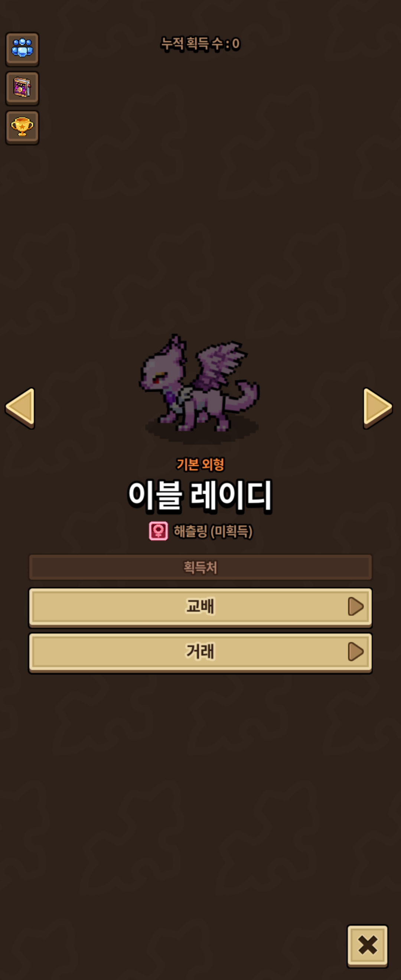Select the 기본 외형 label
This screenshot has width=401, height=980.
pos(200,464)
